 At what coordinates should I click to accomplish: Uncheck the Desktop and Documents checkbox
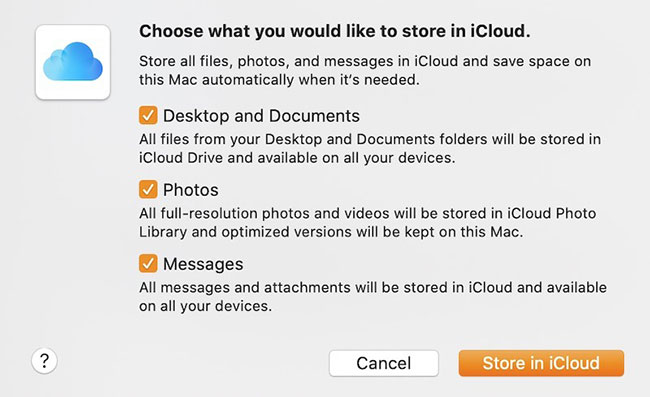[x=148, y=115]
